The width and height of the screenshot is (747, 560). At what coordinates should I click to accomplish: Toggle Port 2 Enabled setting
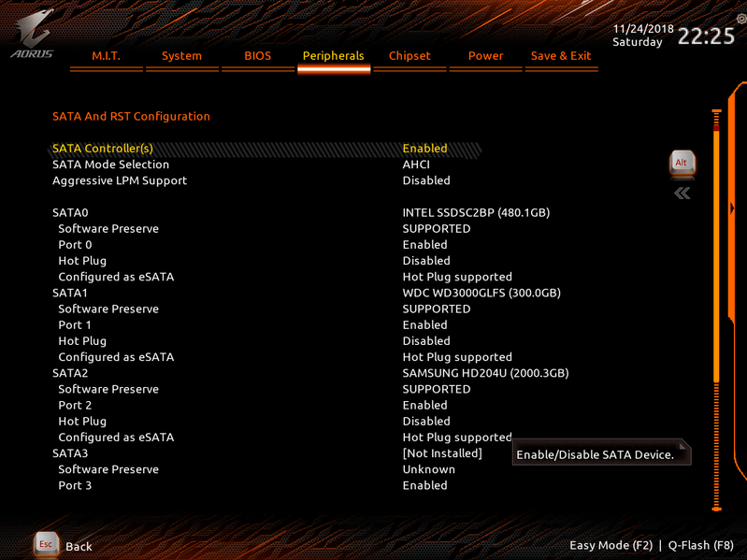[x=425, y=405]
